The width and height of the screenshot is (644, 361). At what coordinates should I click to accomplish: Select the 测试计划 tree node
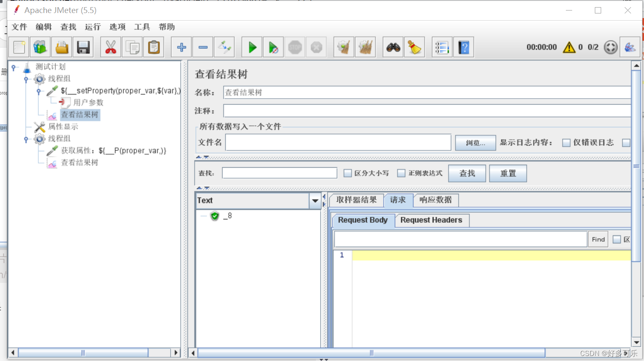click(x=50, y=66)
